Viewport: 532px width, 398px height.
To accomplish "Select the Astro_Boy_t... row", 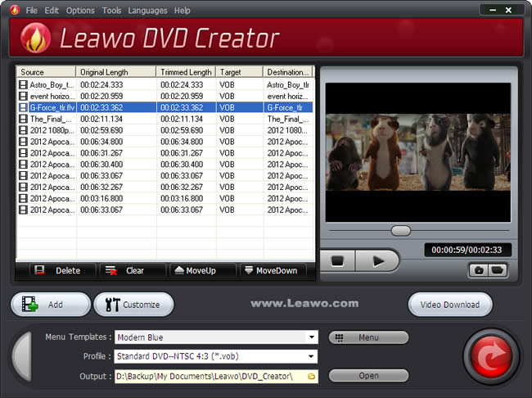I will 165,84.
